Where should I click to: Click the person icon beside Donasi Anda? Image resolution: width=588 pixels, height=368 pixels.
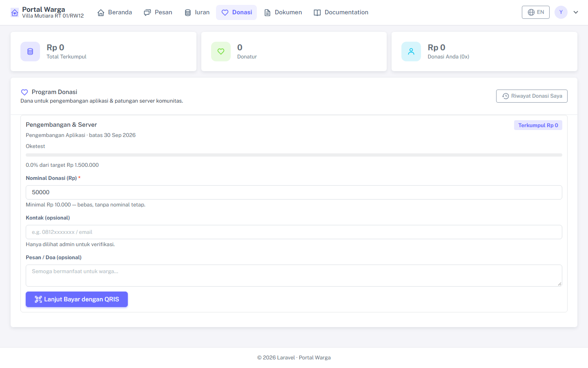[411, 52]
